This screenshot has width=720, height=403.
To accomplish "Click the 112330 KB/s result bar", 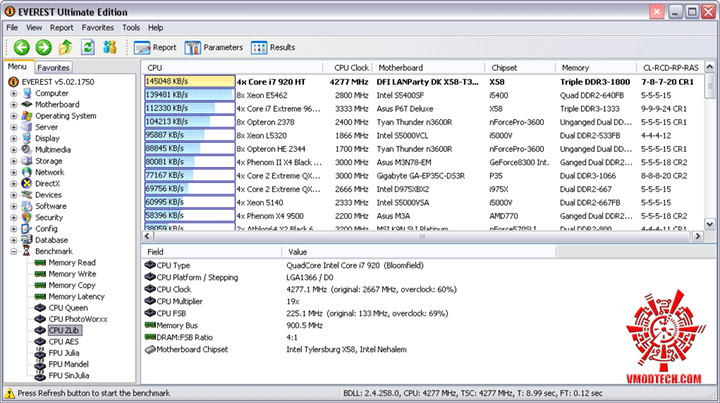I will pyautogui.click(x=190, y=108).
